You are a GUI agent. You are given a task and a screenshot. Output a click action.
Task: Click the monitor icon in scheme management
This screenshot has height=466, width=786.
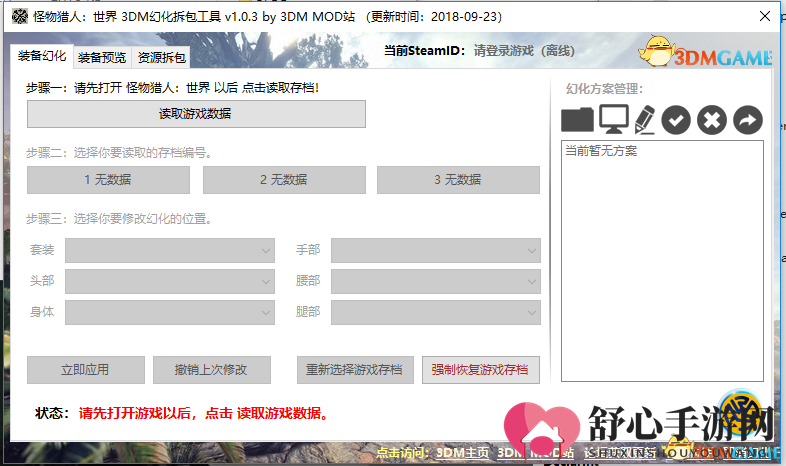click(x=614, y=119)
